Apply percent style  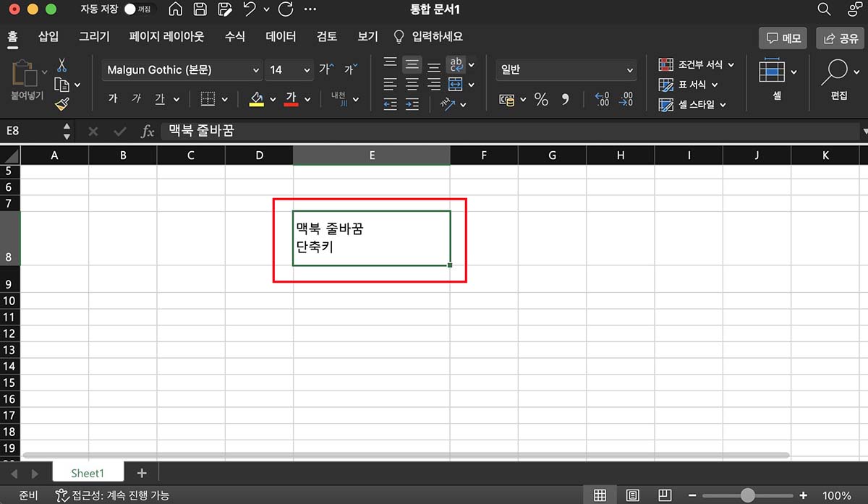pos(541,100)
